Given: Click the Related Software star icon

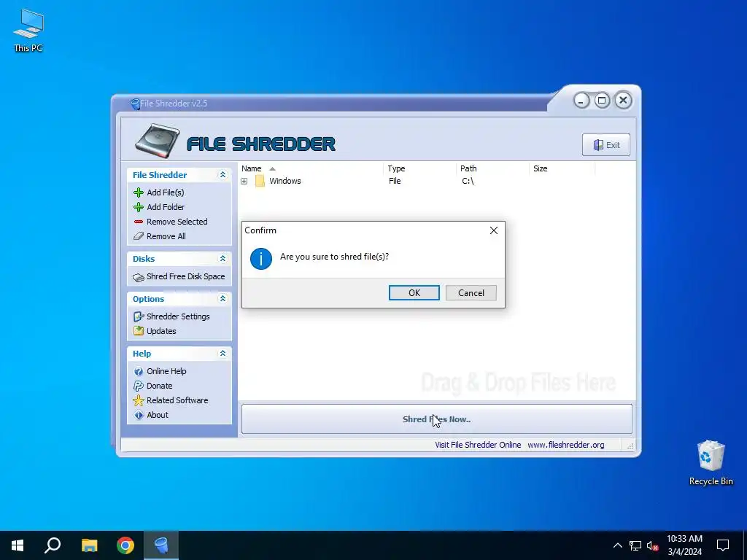Looking at the screenshot, I should pos(139,400).
